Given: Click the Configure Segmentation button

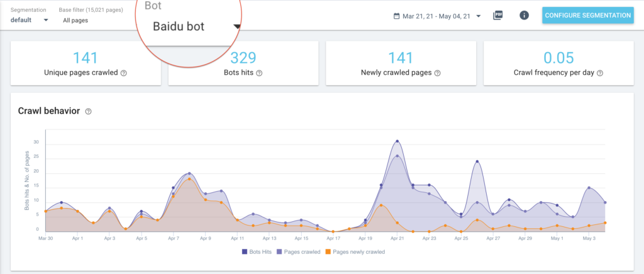Looking at the screenshot, I should coord(588,15).
